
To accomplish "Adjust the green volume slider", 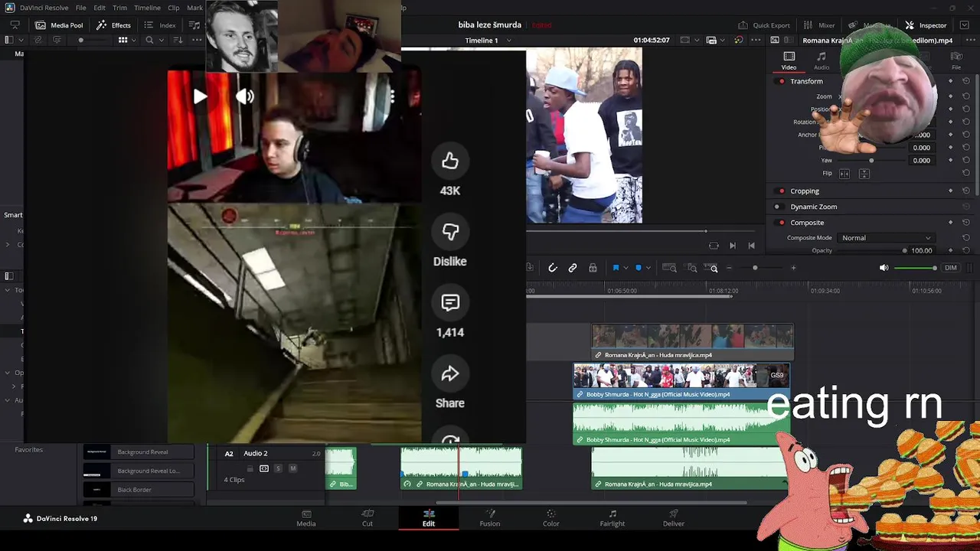I will tap(916, 268).
